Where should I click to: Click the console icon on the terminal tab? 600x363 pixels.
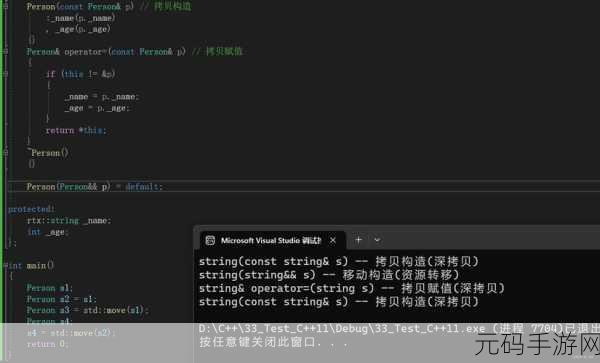point(210,240)
